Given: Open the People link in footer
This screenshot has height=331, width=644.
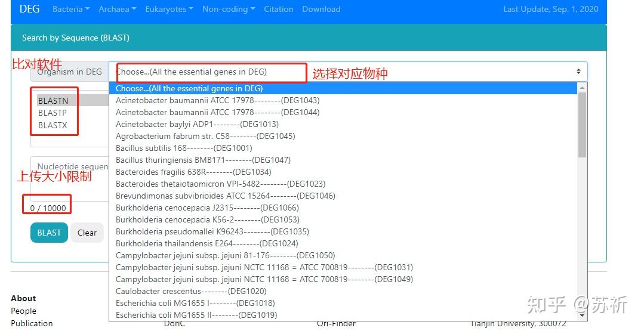Looking at the screenshot, I should 23,311.
